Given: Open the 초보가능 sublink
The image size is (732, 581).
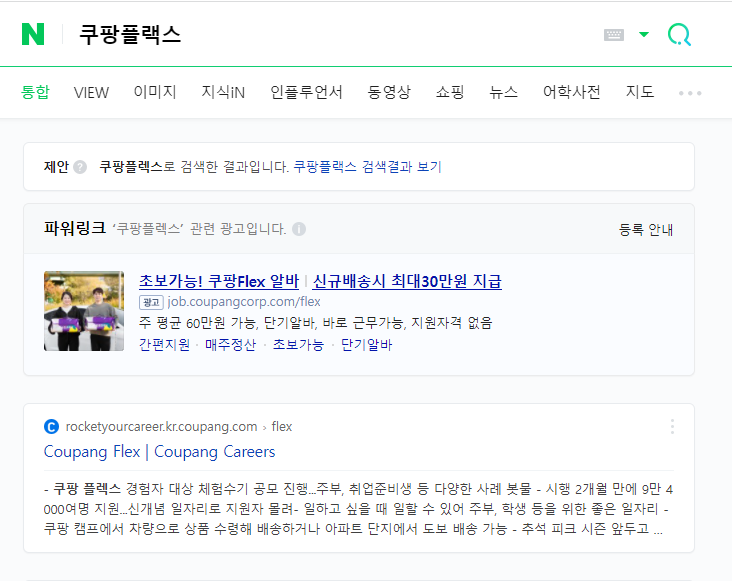Looking at the screenshot, I should click(298, 345).
